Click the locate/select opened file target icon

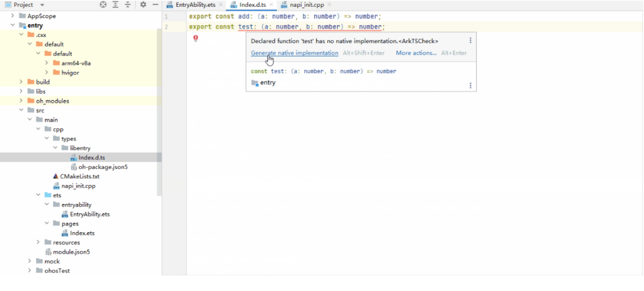click(103, 4)
